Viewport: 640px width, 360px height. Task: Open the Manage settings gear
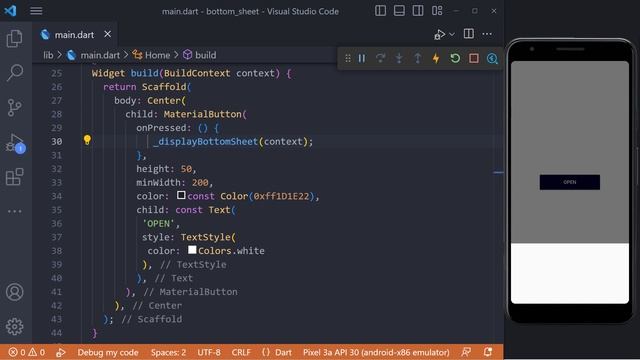pyautogui.click(x=15, y=327)
